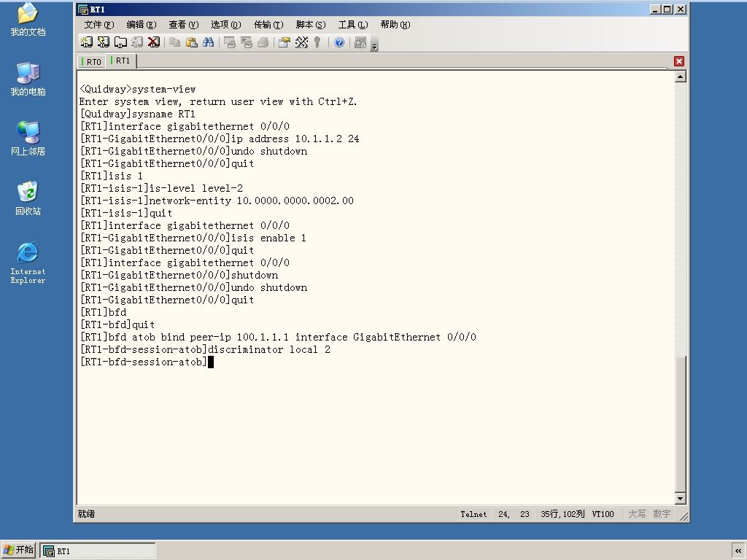The height and width of the screenshot is (560, 747).
Task: Click the grayed printer icon
Action: pos(263,42)
